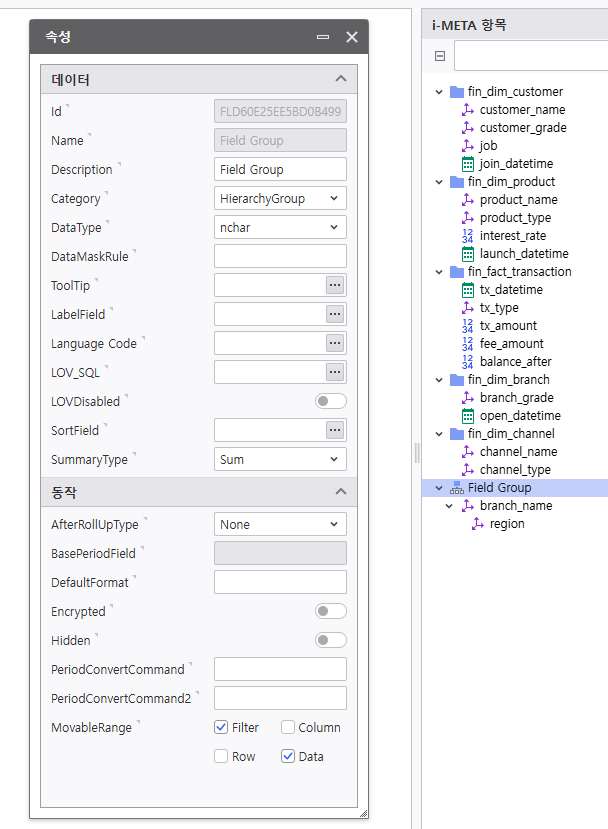608x829 pixels.
Task: Close the 속성 properties dialog
Action: [352, 37]
